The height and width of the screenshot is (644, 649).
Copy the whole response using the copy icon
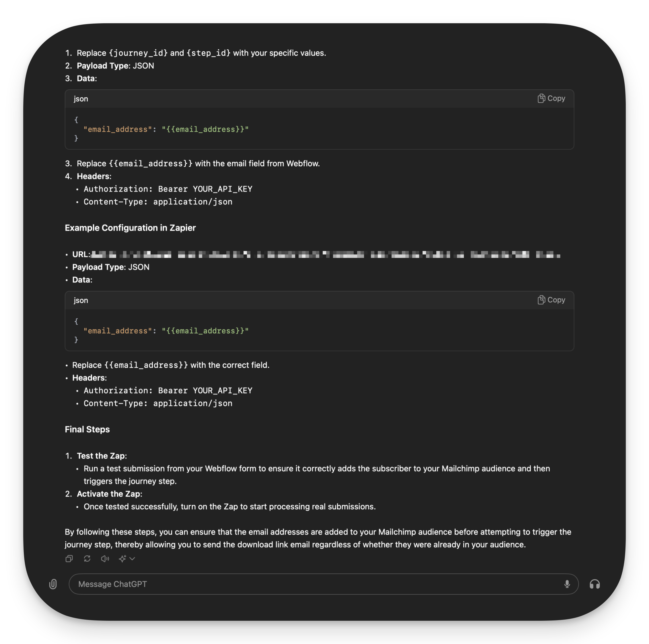pyautogui.click(x=69, y=559)
